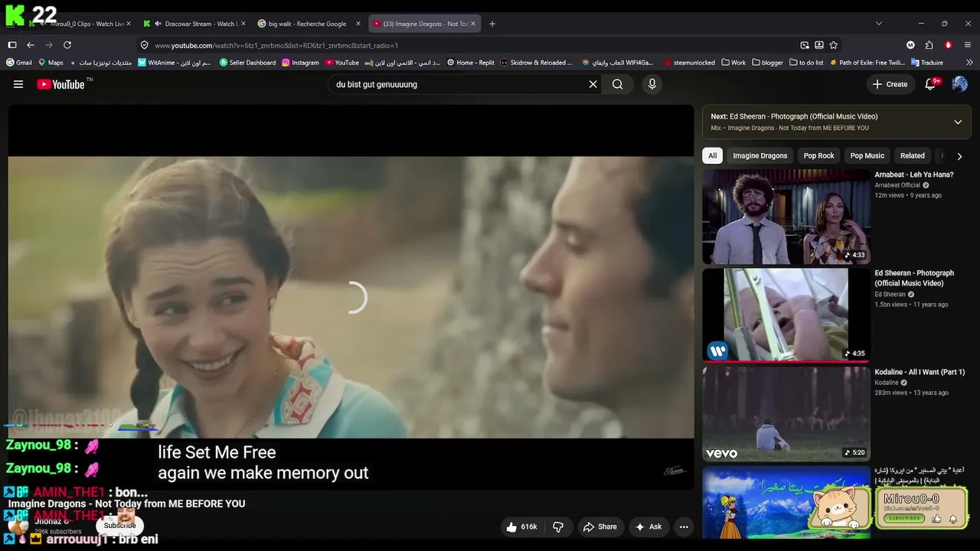Viewport: 980px width, 551px height.
Task: Share the video with Share button
Action: [x=599, y=527]
